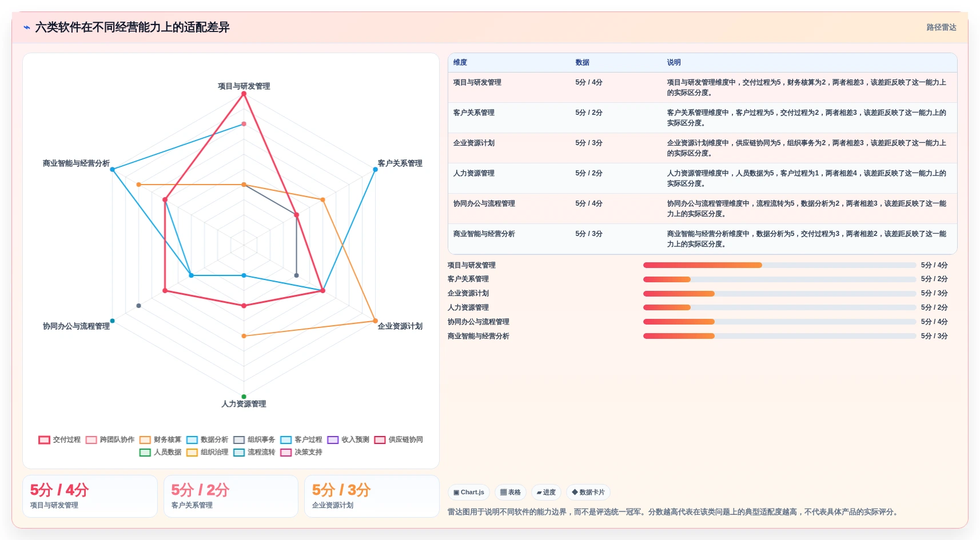Screen dimensions: 980x540
Task: Click the 企业资源计划 radar axis label
Action: tap(400, 326)
